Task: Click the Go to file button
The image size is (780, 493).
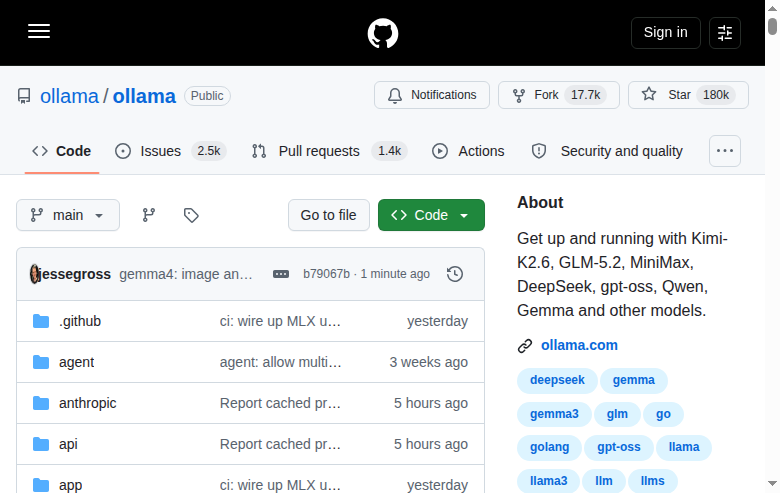Action: click(x=328, y=215)
